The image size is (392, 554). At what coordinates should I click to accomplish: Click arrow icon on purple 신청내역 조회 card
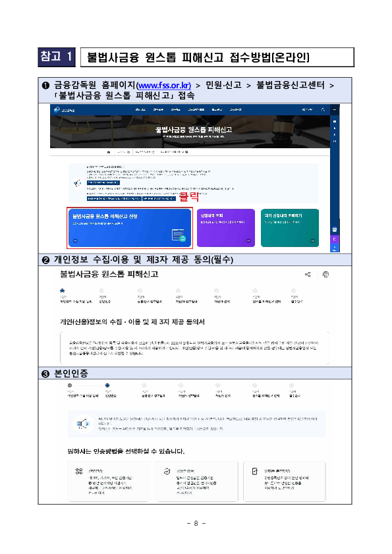(x=248, y=240)
